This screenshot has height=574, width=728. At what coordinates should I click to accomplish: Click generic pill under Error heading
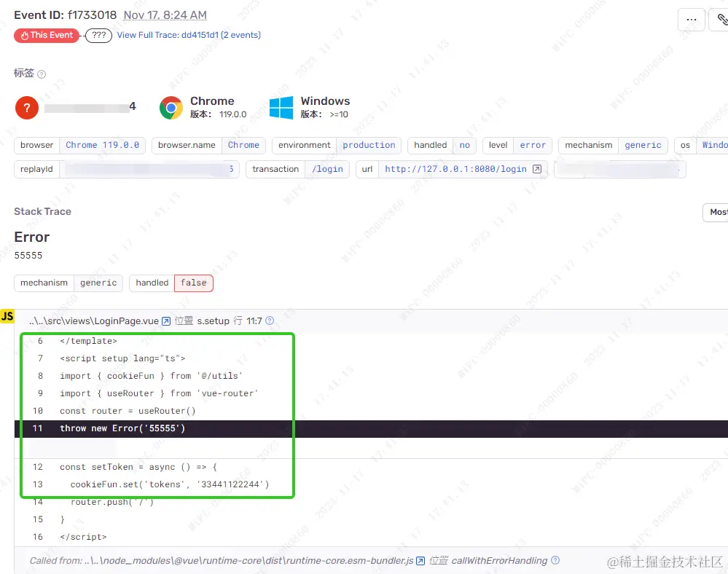click(98, 283)
